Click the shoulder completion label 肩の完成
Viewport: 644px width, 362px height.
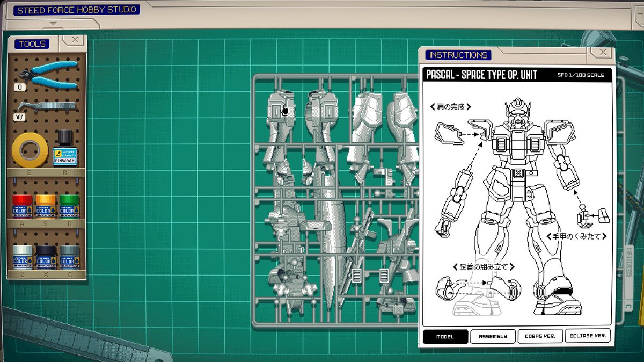click(x=451, y=107)
